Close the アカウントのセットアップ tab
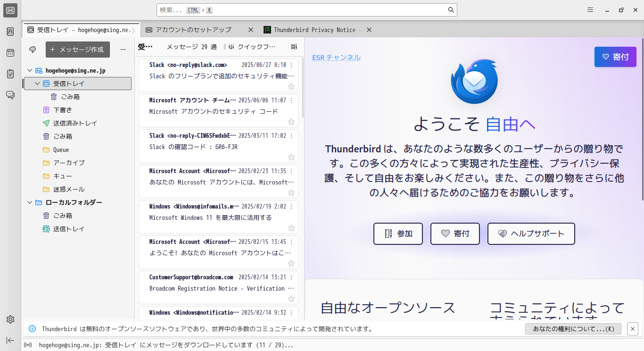 251,30
